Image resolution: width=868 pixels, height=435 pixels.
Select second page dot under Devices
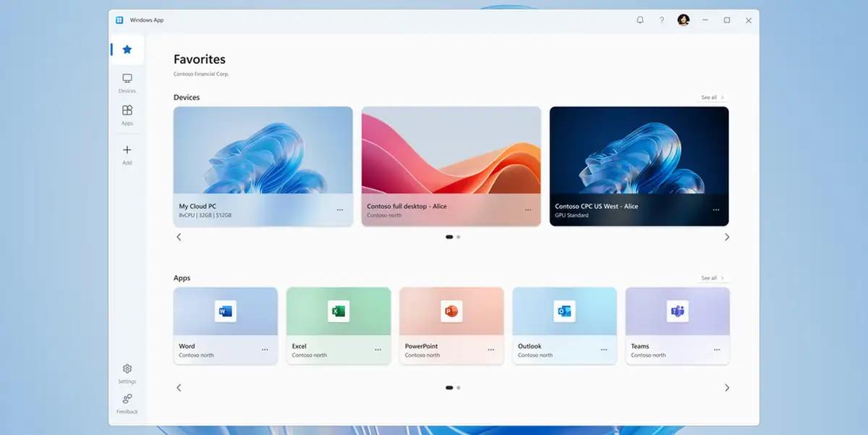click(x=459, y=237)
